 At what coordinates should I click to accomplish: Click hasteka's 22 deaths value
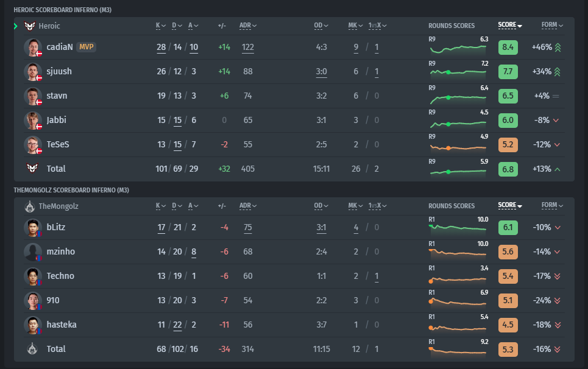[177, 325]
